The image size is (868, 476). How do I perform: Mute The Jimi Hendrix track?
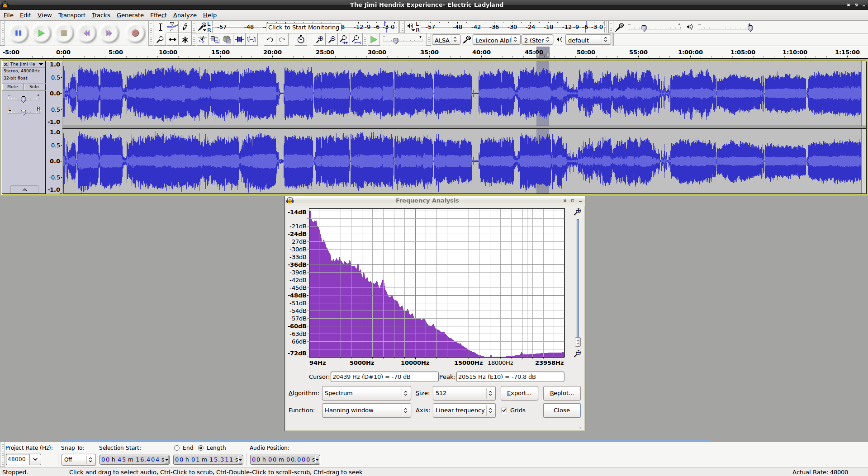pos(13,87)
